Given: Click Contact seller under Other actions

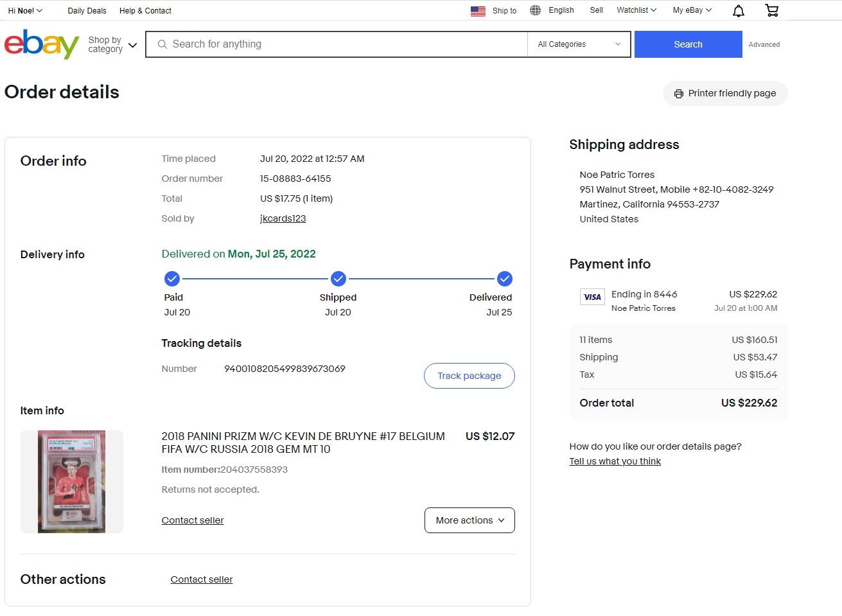Looking at the screenshot, I should point(202,579).
